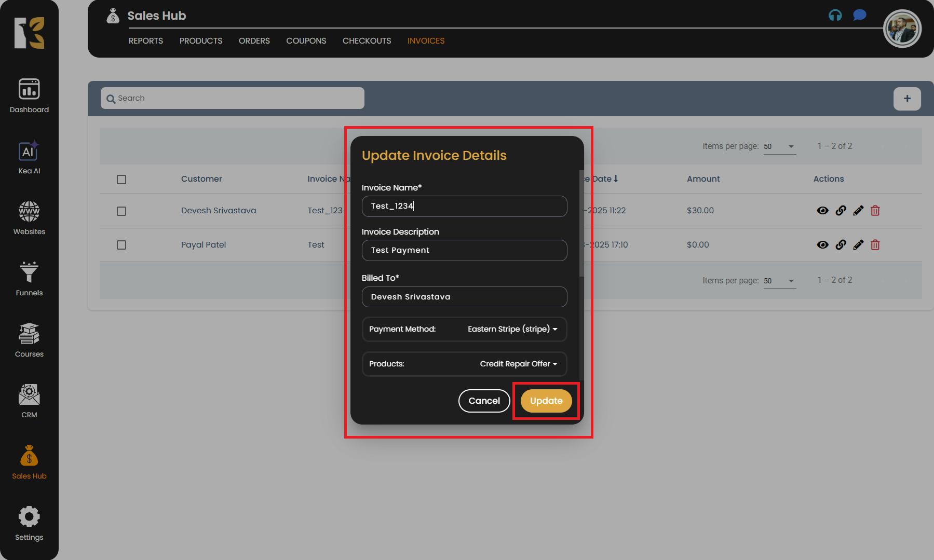Open the top Items per page dropdown
The image size is (934, 560).
pos(779,147)
